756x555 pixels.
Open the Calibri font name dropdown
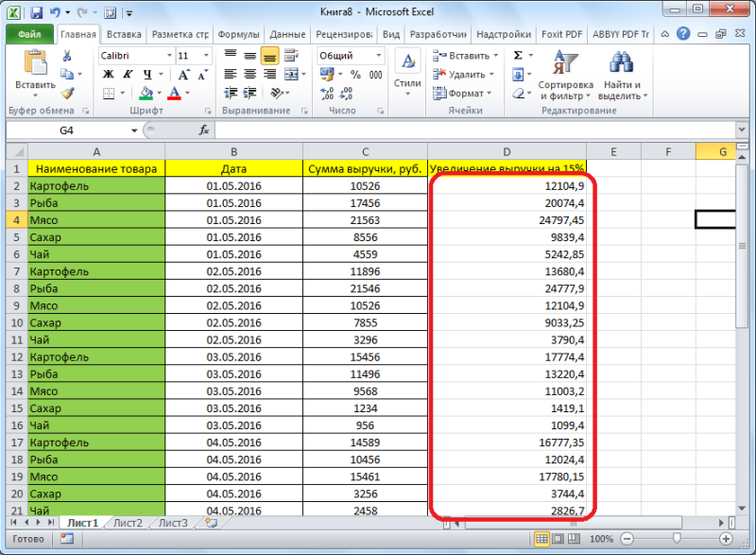pos(169,56)
